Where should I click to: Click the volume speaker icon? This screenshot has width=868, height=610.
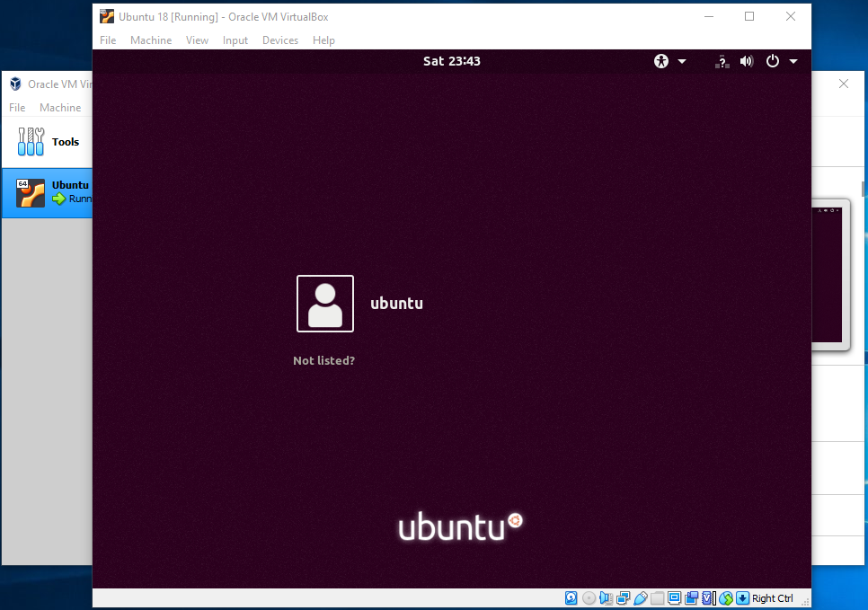747,61
